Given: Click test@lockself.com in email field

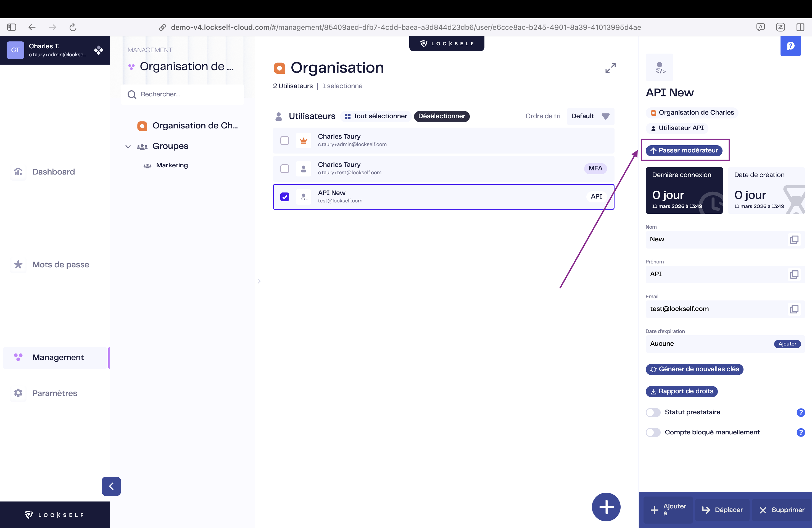Looking at the screenshot, I should [679, 309].
